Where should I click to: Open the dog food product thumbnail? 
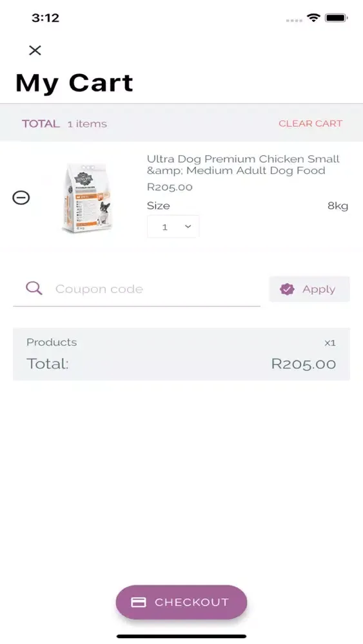(87, 198)
